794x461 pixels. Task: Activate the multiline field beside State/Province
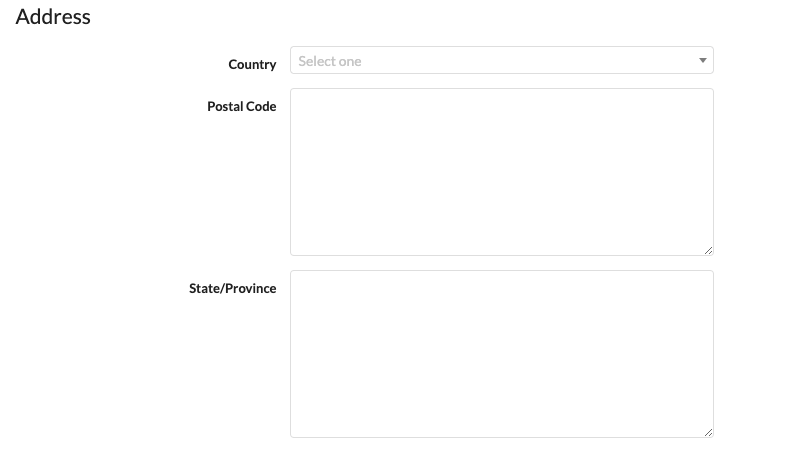501,354
